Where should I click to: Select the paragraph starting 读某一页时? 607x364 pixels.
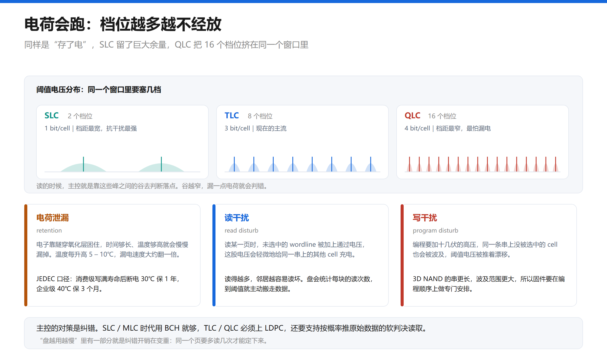pyautogui.click(x=295, y=249)
